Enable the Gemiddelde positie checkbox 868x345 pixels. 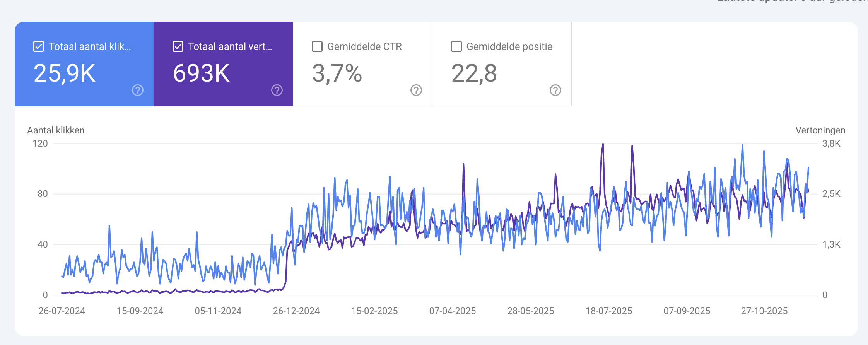point(456,46)
